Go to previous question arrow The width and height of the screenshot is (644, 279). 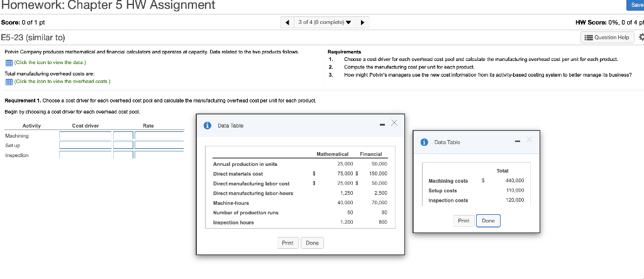point(287,22)
